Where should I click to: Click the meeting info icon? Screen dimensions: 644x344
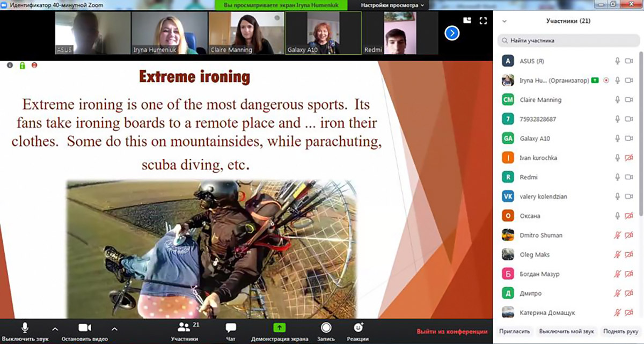[x=10, y=65]
